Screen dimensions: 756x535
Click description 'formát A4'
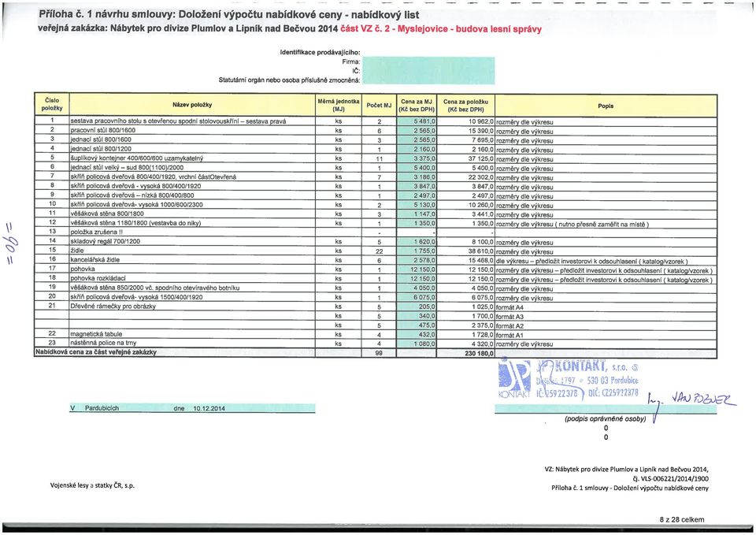[510, 307]
